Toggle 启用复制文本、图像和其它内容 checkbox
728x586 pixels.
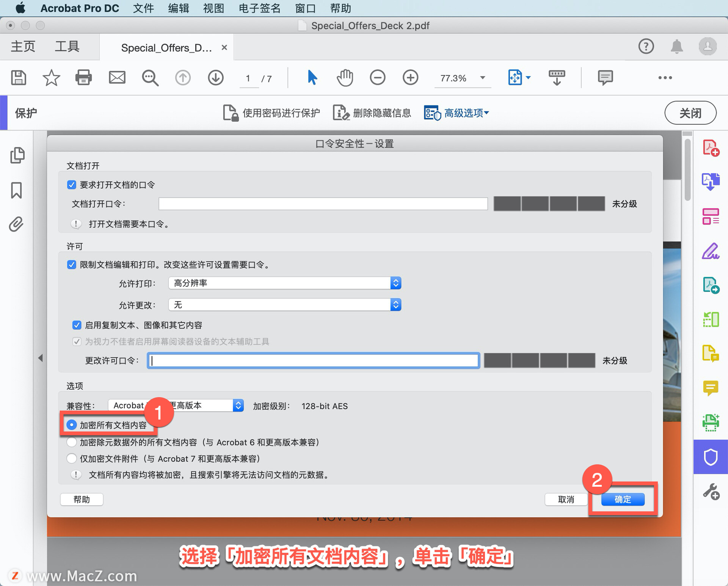(x=77, y=325)
